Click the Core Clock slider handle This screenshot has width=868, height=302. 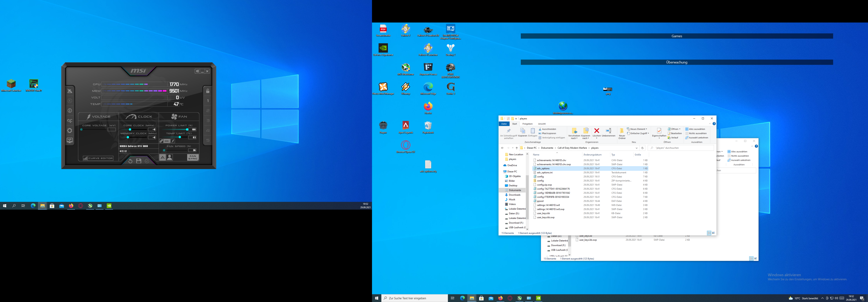pos(130,129)
